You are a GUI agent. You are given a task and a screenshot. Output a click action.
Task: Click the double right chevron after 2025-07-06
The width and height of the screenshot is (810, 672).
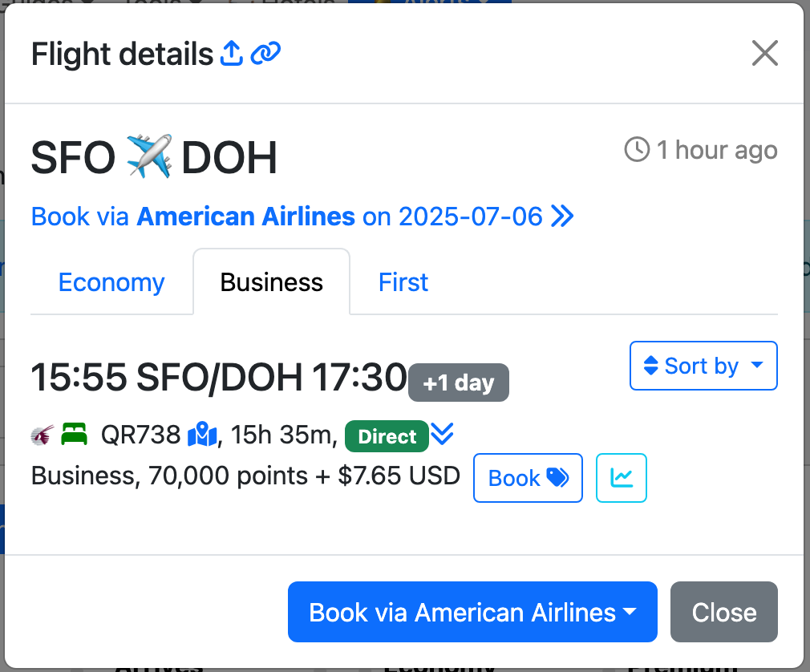563,216
